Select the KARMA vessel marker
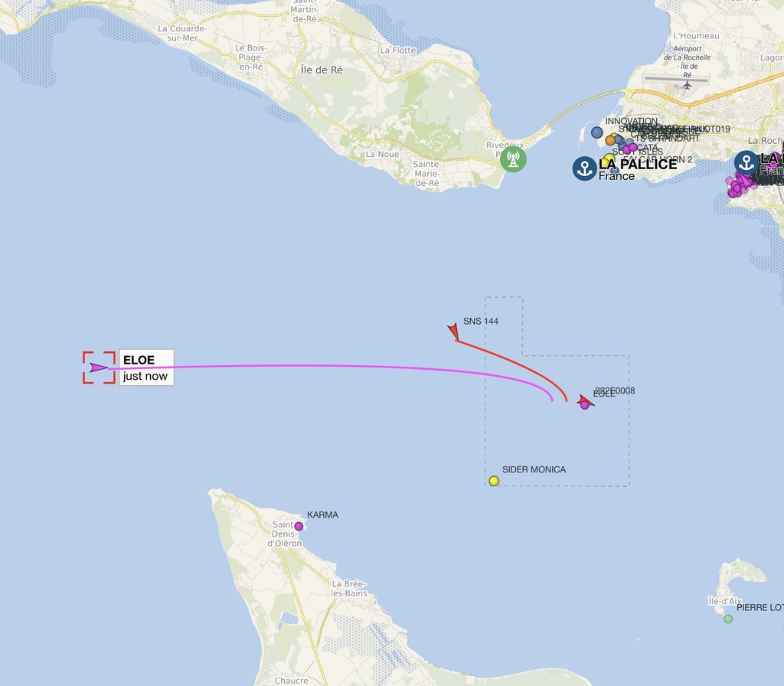 click(299, 526)
